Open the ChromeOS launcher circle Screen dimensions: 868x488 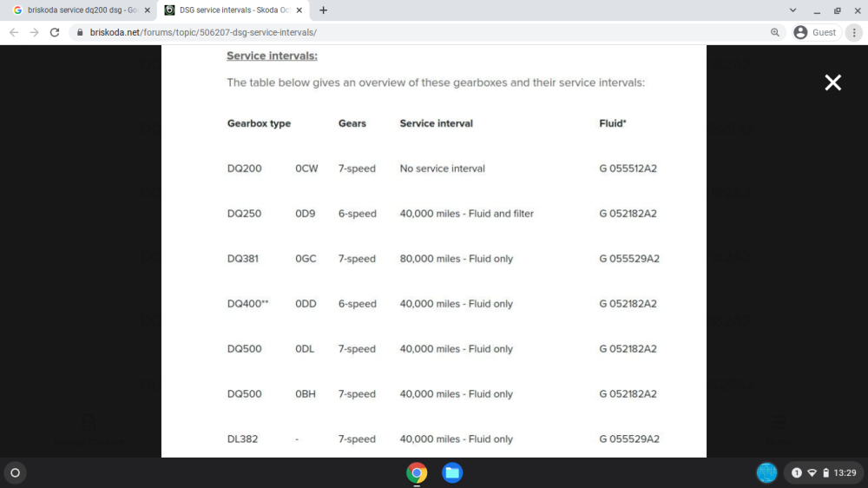pos(15,472)
